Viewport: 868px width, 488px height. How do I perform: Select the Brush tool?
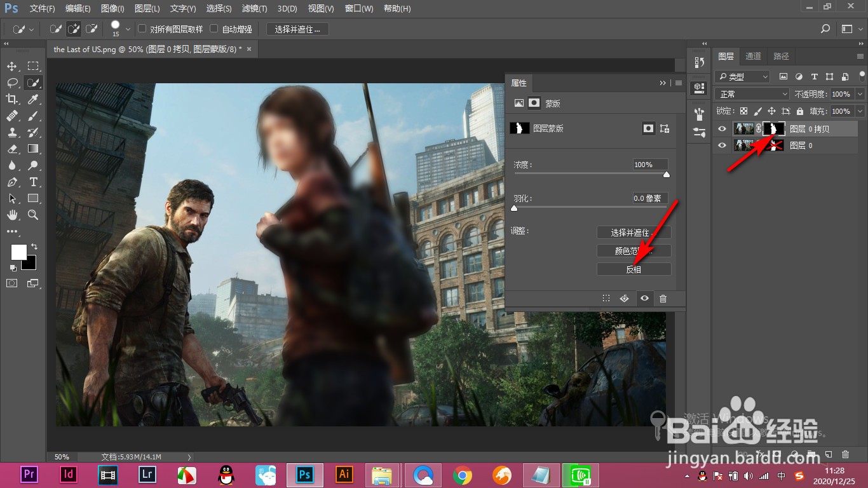click(x=33, y=116)
